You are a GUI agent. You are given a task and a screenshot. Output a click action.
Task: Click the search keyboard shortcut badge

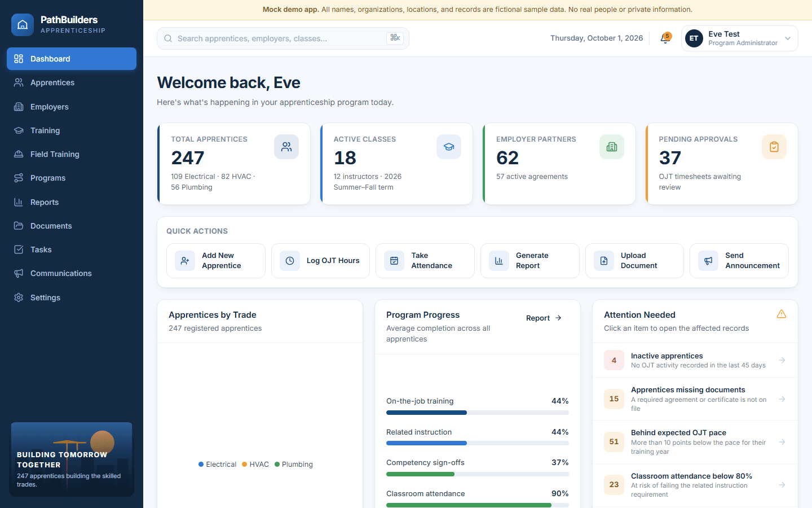(x=395, y=38)
